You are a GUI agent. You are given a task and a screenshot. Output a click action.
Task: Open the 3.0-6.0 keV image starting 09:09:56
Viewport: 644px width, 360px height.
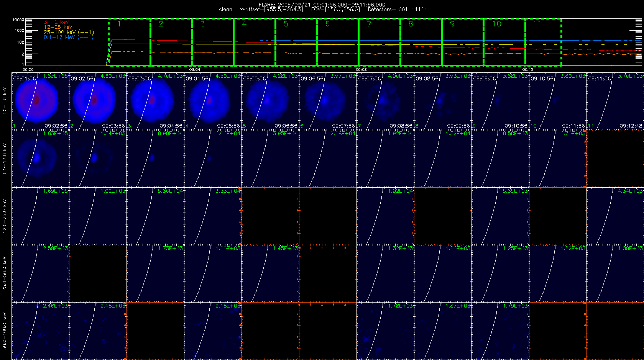[500, 101]
